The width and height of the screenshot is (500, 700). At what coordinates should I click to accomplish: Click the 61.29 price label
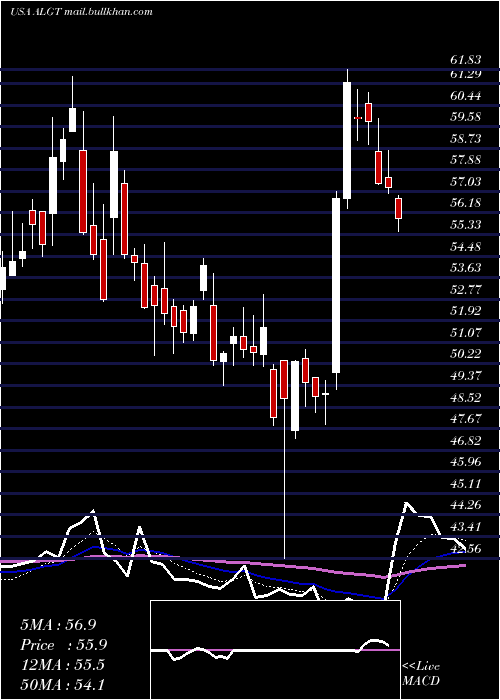[466, 74]
